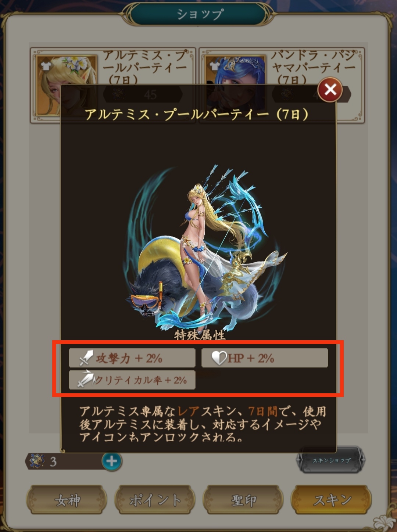Viewport: 397px width, 532px height.
Task: Switch to the ポイント tab
Action: [x=155, y=500]
